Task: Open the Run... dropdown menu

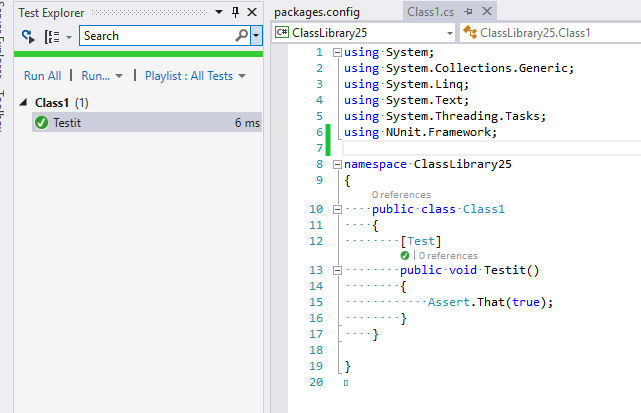Action: [x=101, y=76]
